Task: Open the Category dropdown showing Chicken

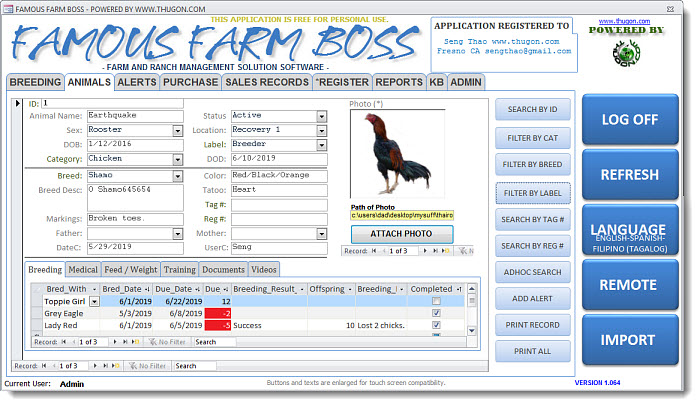Action: [x=177, y=159]
